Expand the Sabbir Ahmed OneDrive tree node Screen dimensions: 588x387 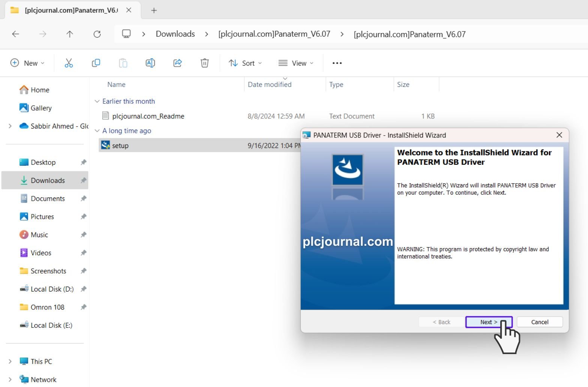(10, 126)
